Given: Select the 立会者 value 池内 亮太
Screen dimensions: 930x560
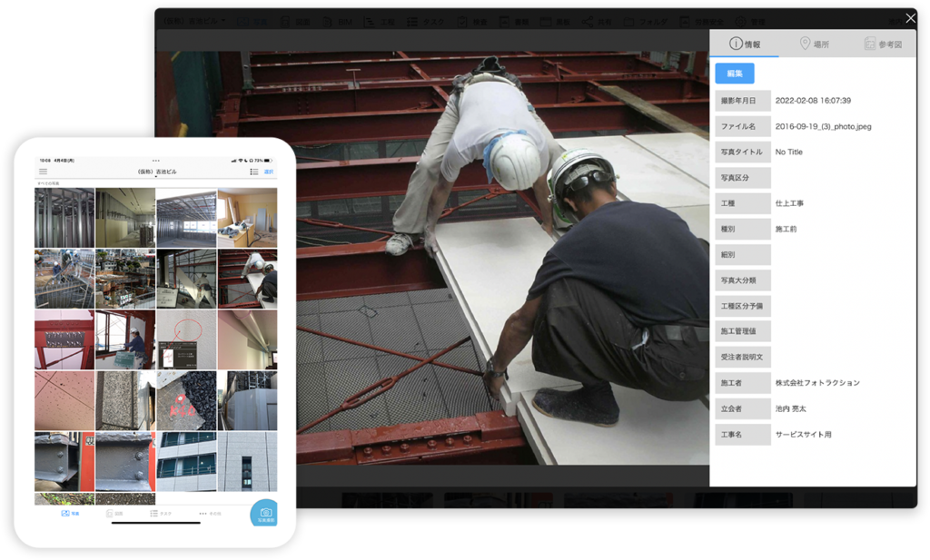Looking at the screenshot, I should point(790,409).
